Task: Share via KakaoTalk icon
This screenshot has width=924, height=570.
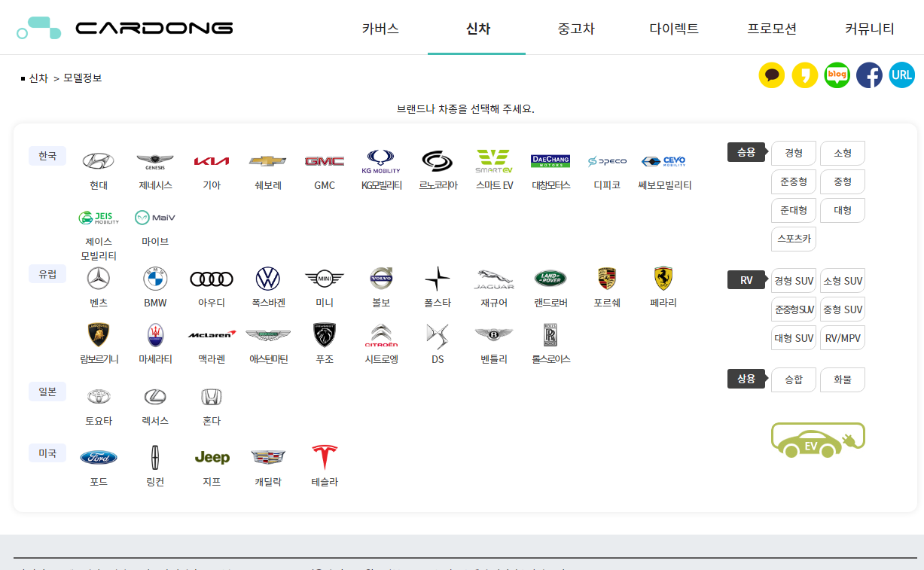Action: coord(771,75)
